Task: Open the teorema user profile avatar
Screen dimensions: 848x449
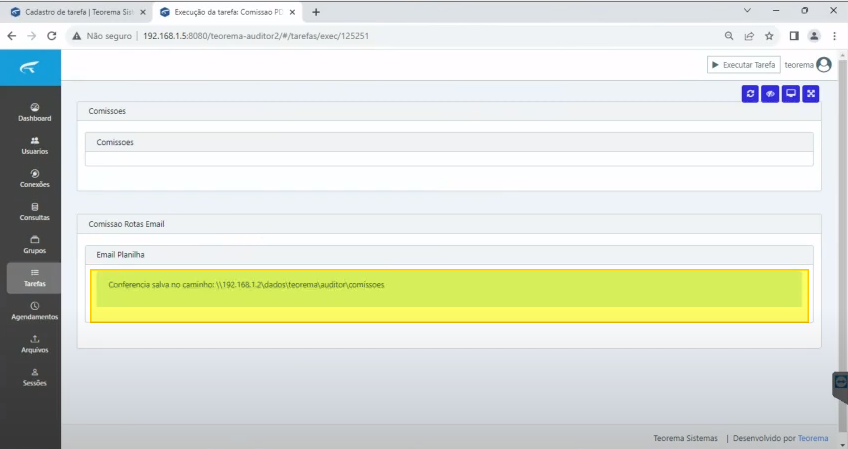Action: (824, 65)
